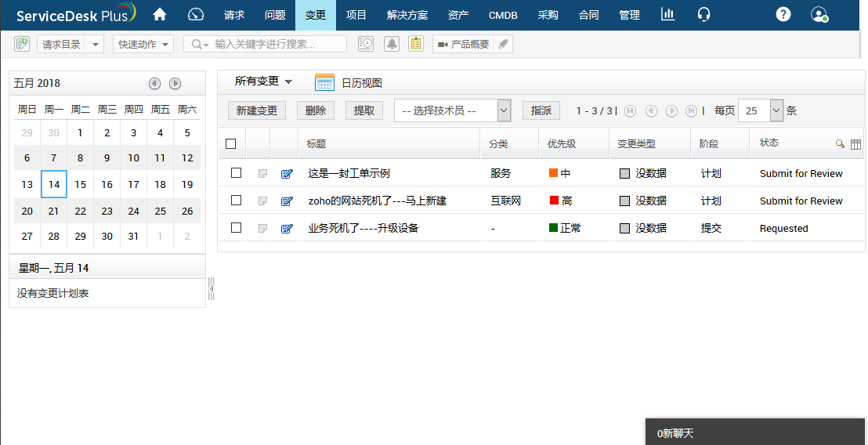The image size is (868, 445).
Task: Open the dashboard gauge icon
Action: (196, 14)
